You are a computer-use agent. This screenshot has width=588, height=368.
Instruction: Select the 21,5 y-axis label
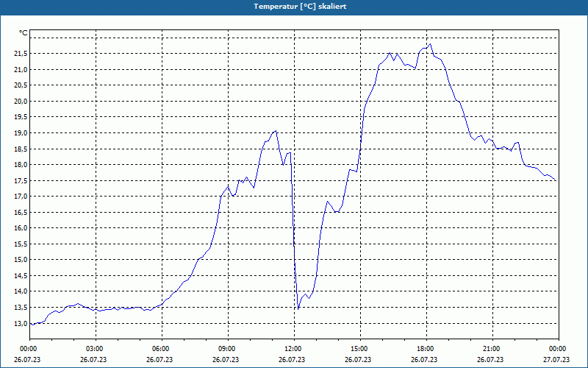click(21, 54)
